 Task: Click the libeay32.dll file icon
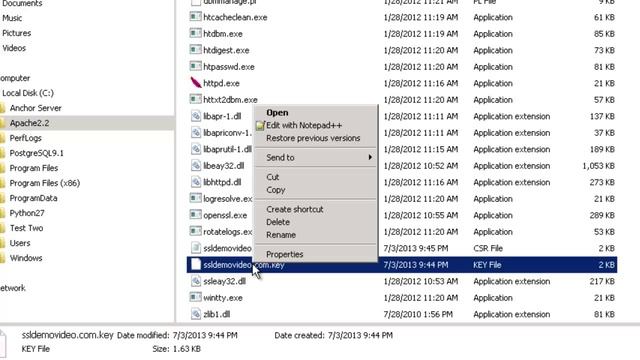pyautogui.click(x=196, y=165)
